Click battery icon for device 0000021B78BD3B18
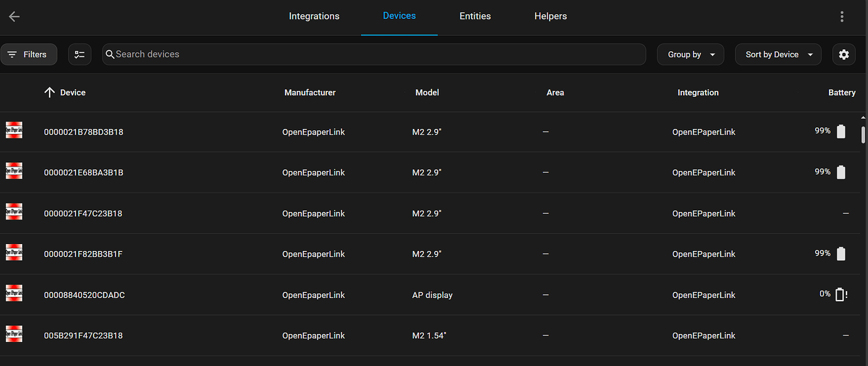The image size is (868, 366). coord(841,131)
